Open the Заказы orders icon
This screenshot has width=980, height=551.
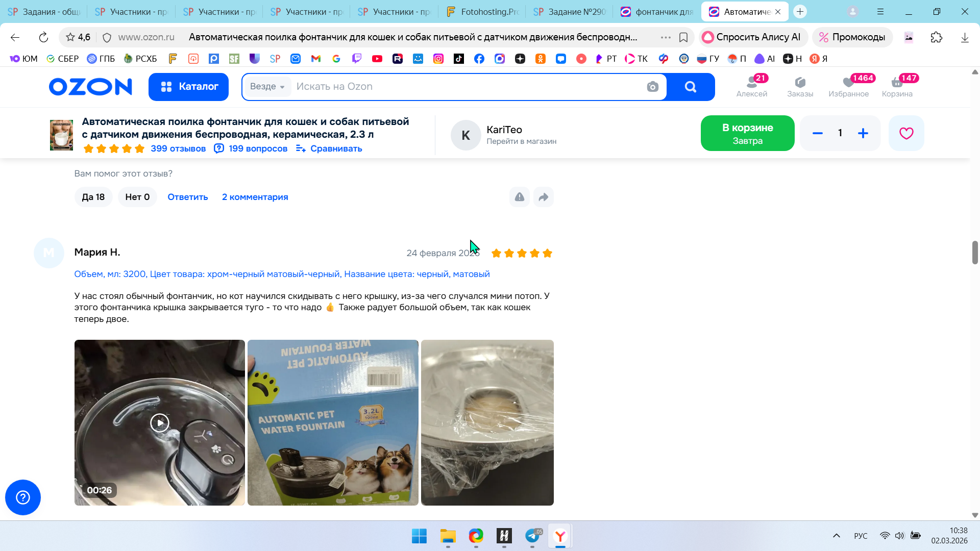click(800, 86)
